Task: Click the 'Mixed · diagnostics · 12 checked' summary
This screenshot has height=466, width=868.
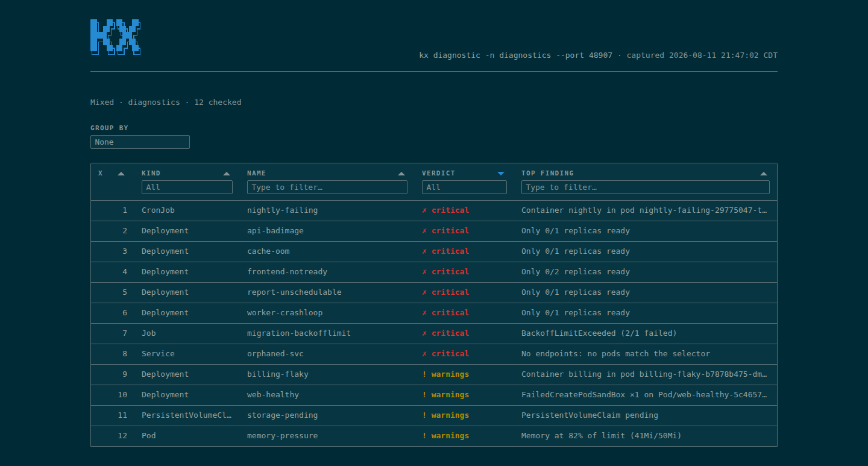Action: (166, 102)
